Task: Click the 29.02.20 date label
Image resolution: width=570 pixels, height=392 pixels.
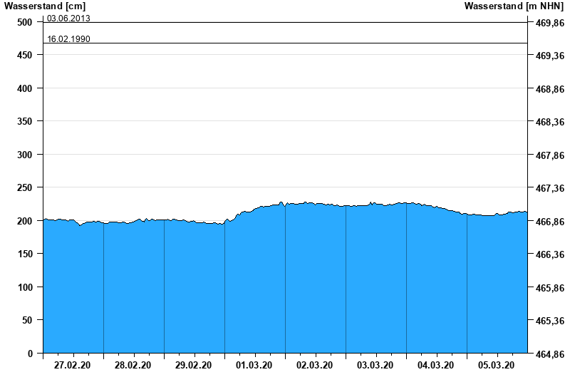Action: pyautogui.click(x=194, y=366)
